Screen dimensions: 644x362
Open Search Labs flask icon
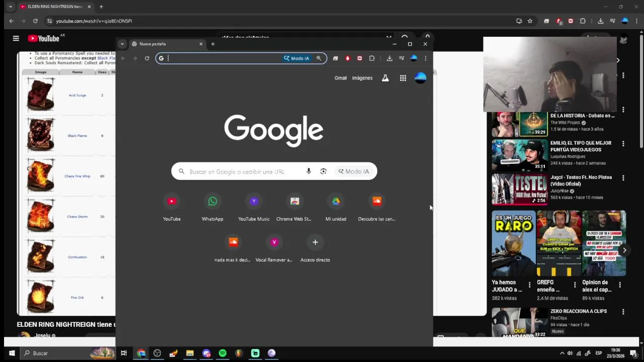[x=385, y=78]
